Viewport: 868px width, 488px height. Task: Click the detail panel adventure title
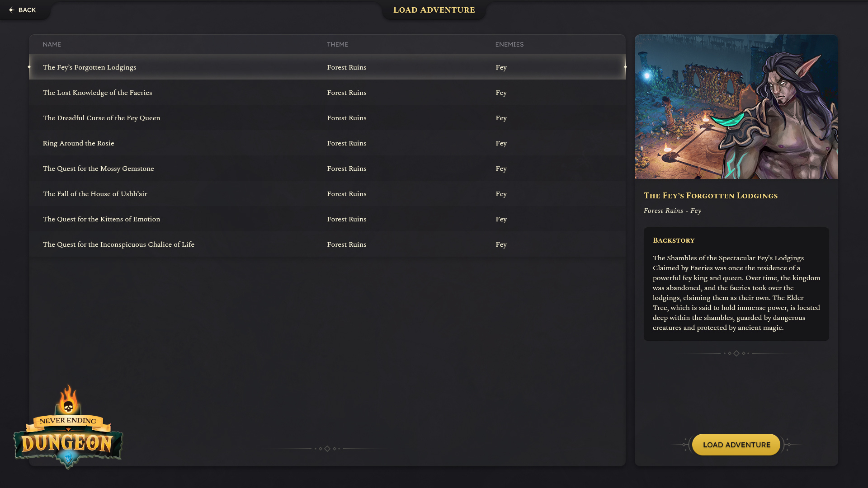[x=711, y=196]
